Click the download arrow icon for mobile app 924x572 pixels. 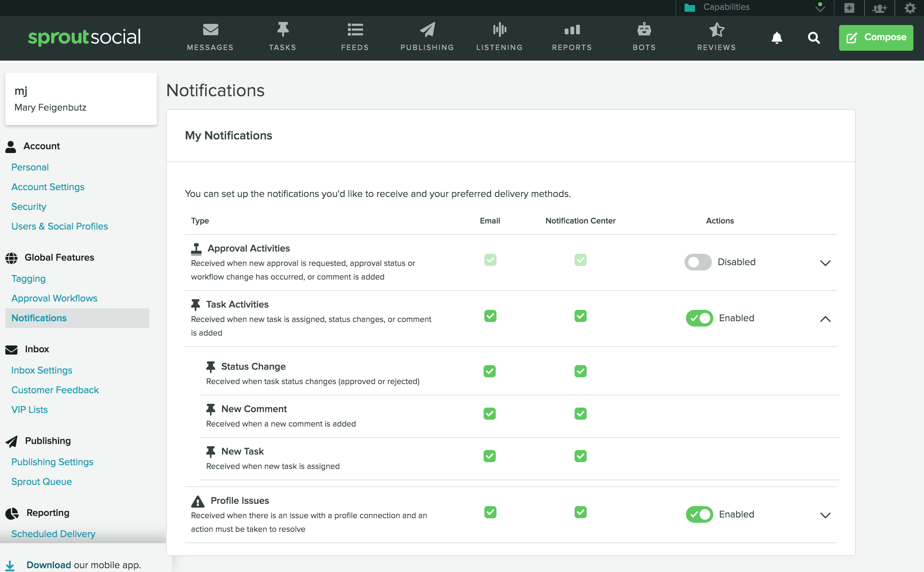pos(10,566)
